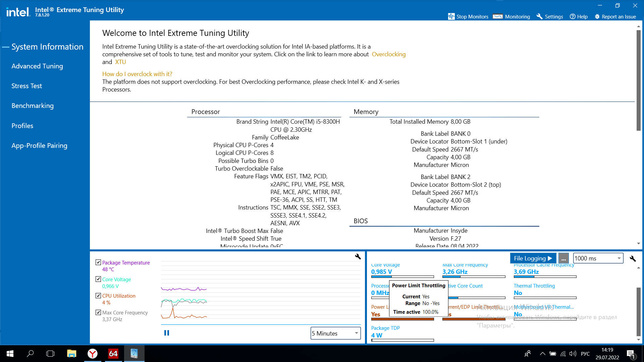The height and width of the screenshot is (362, 644).
Task: Open Advanced Tuning section
Action: coord(37,66)
